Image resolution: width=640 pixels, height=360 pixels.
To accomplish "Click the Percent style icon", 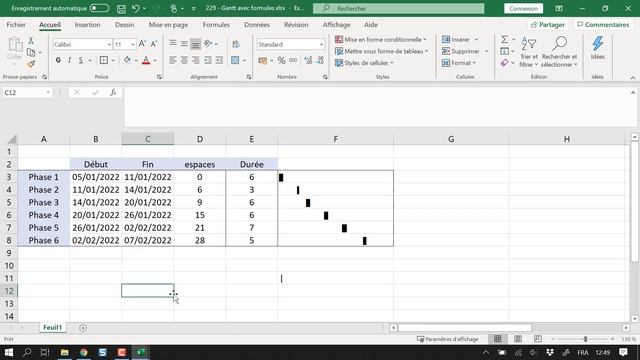I will [281, 60].
